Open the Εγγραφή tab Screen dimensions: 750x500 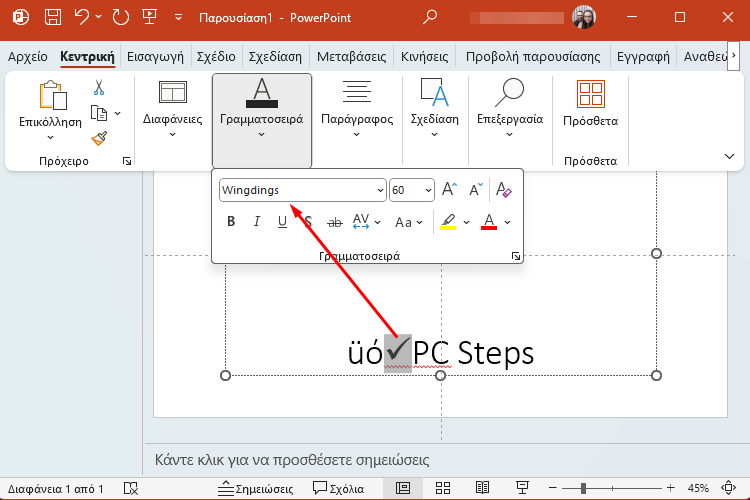pyautogui.click(x=643, y=56)
